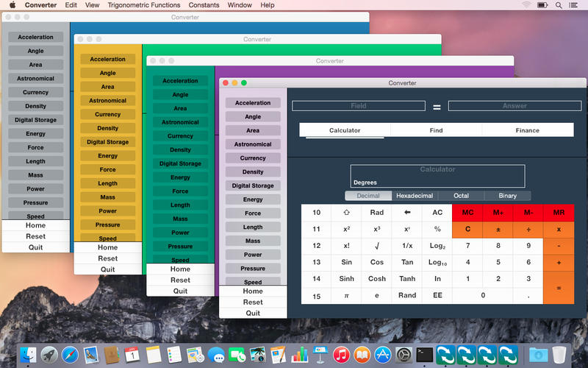Click Home in front Converter window
The width and height of the screenshot is (588, 368).
(x=253, y=291)
